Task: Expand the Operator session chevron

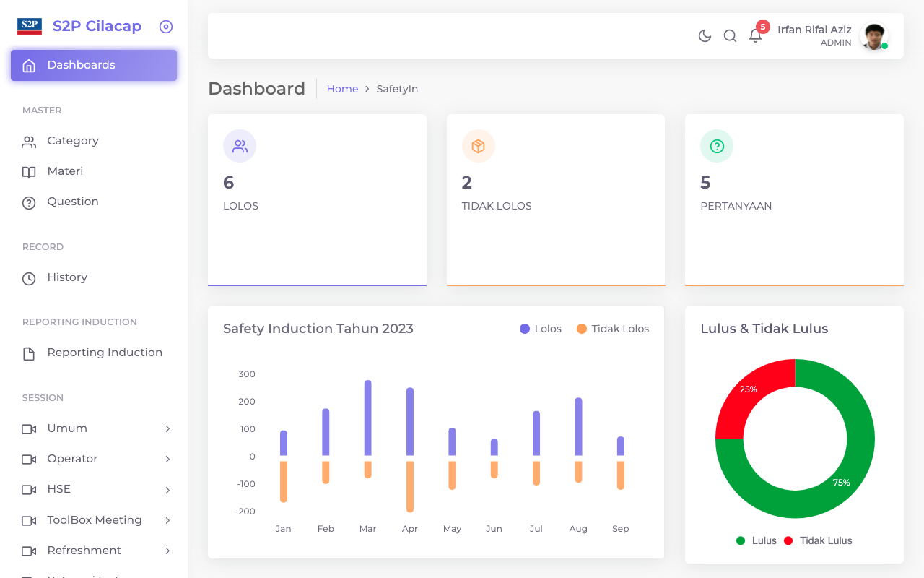Action: (x=167, y=460)
